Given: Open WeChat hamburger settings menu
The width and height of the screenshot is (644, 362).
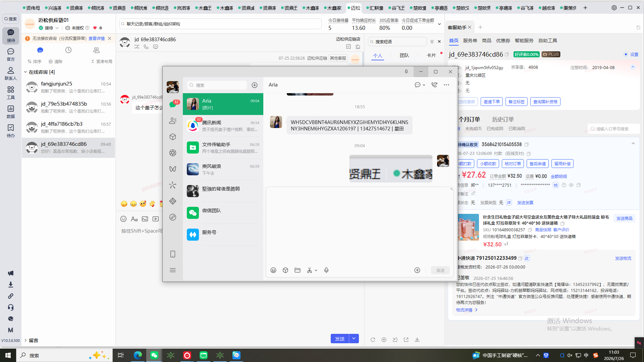Looking at the screenshot, I should [x=173, y=270].
